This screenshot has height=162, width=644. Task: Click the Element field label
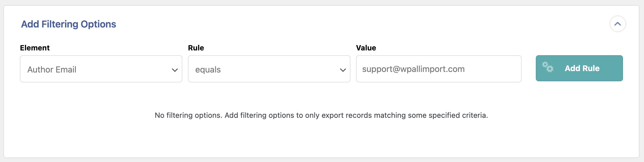pos(35,48)
